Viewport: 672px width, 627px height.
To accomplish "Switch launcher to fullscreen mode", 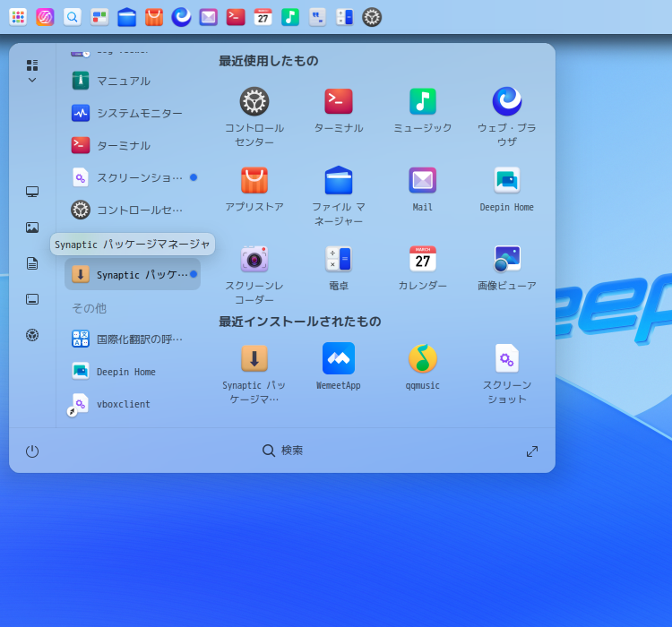I will pos(532,451).
